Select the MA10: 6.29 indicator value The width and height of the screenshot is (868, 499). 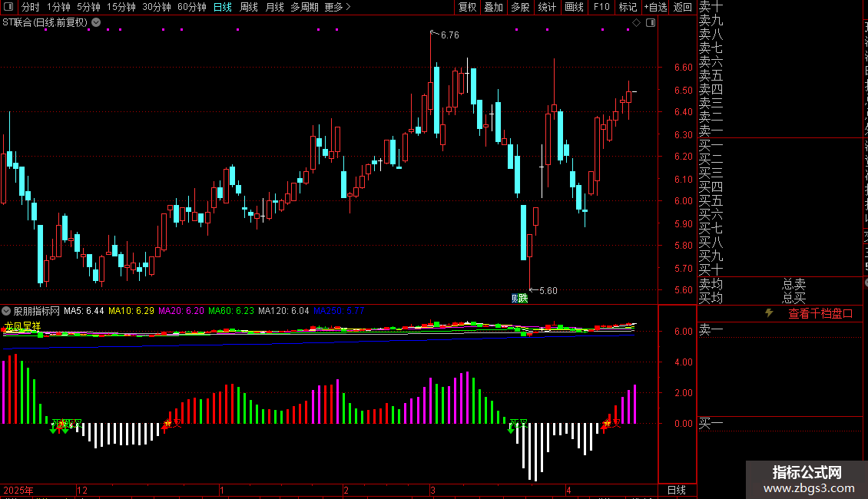[x=131, y=311]
